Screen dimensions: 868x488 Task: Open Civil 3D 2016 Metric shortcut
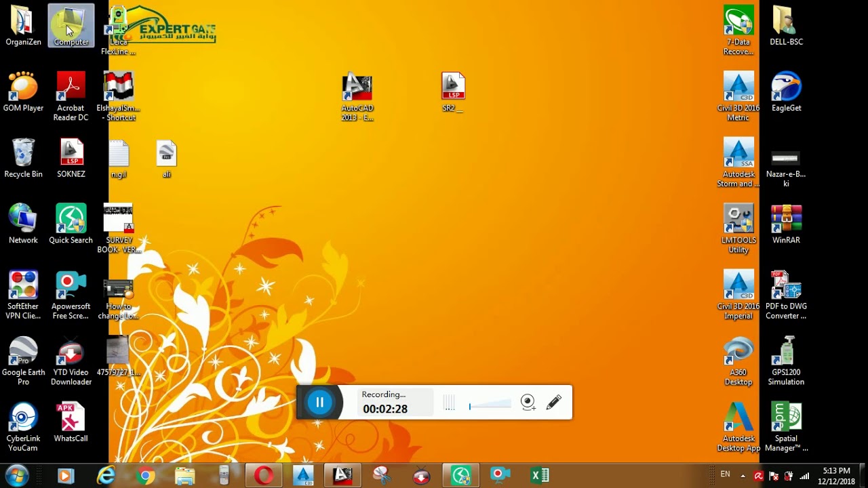click(738, 97)
